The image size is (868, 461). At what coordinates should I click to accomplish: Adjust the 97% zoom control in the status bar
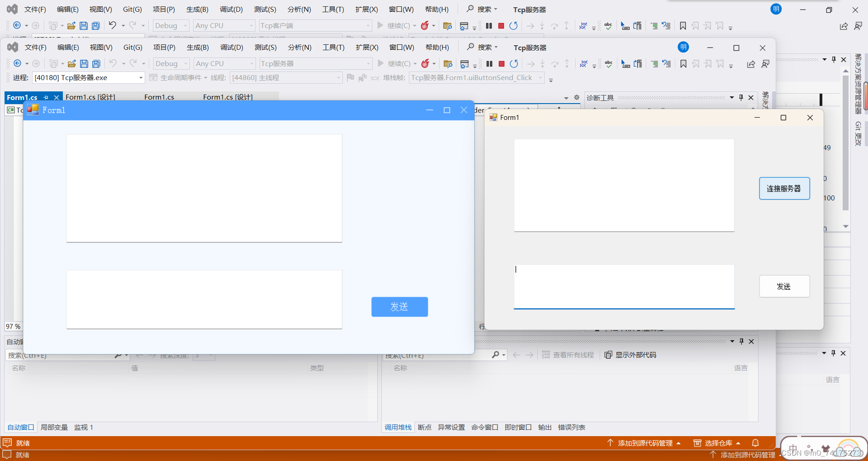[13, 326]
